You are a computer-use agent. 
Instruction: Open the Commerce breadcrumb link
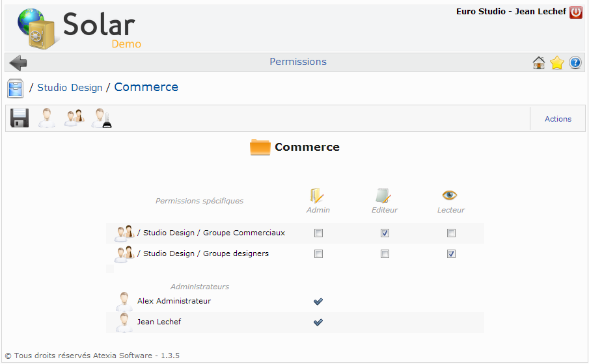pos(146,87)
